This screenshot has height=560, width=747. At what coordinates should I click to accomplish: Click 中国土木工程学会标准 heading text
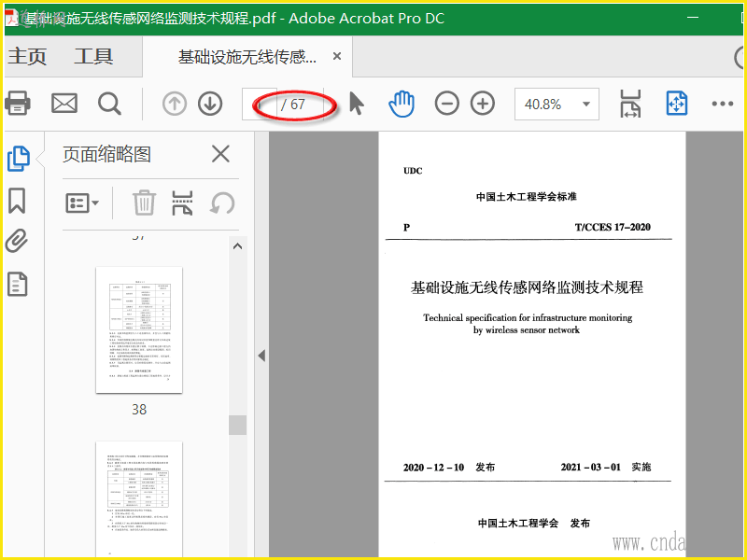(x=527, y=196)
